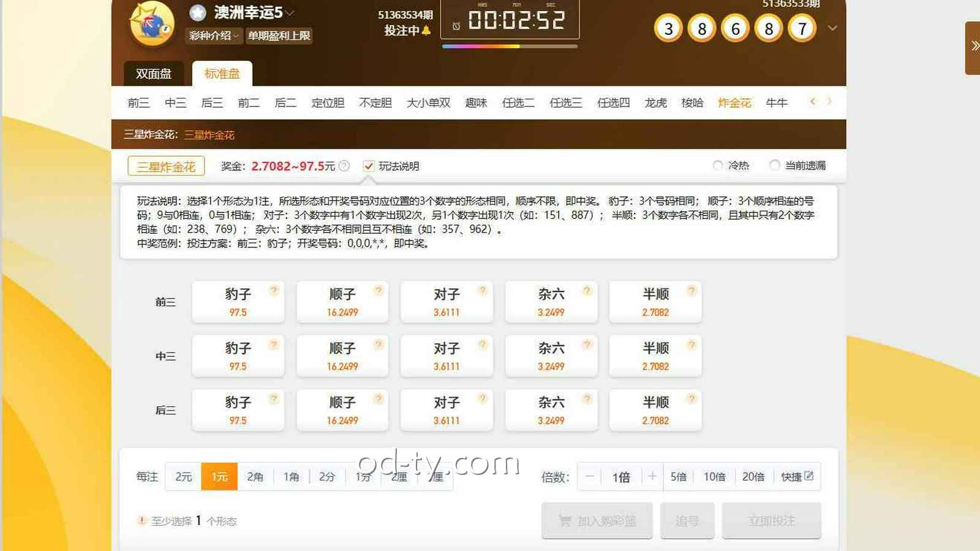Toggle the 玩法说明 checkbox

368,166
